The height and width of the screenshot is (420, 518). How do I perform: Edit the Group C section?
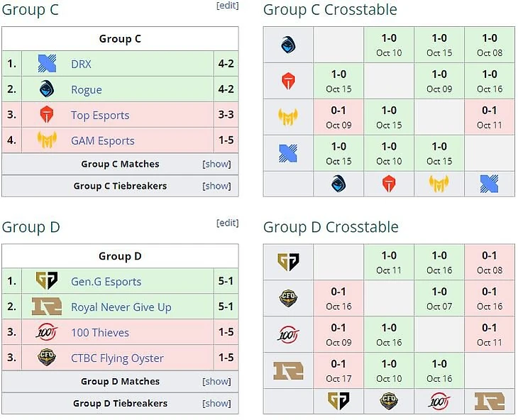point(227,6)
